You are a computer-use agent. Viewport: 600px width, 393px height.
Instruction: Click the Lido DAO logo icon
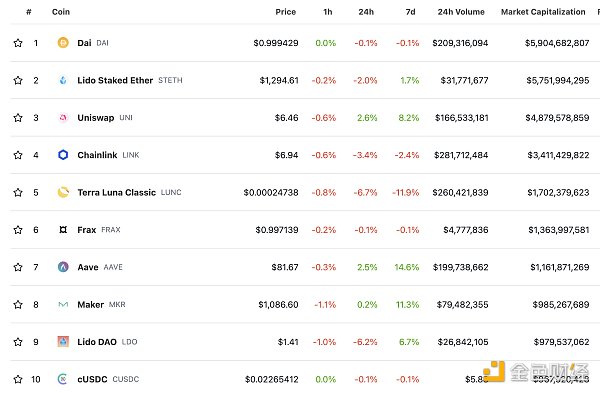63,341
